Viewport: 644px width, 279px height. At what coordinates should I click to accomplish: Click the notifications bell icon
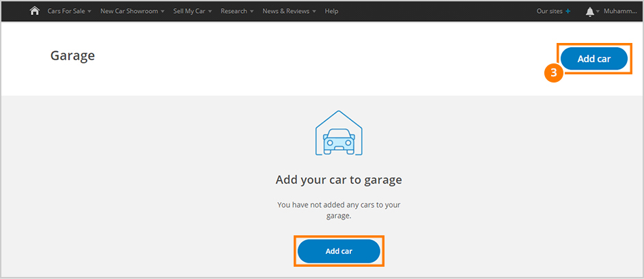(589, 12)
